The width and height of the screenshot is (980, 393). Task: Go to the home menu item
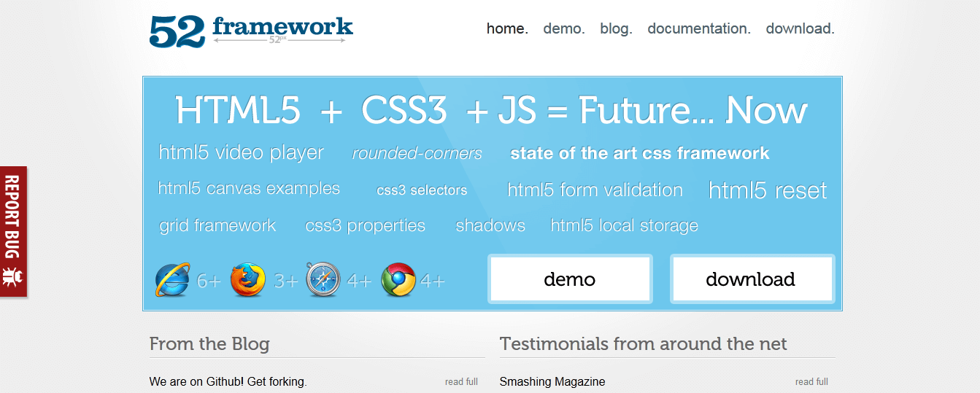click(x=507, y=28)
